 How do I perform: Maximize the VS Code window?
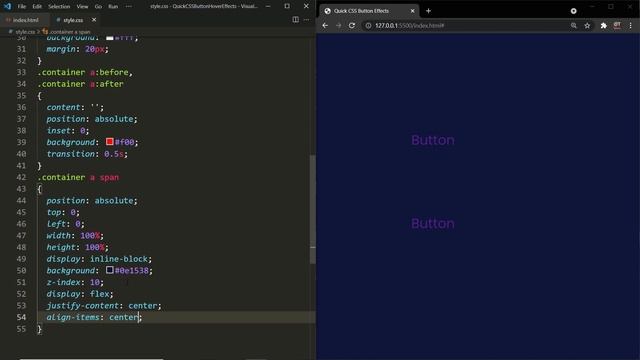(x=287, y=6)
